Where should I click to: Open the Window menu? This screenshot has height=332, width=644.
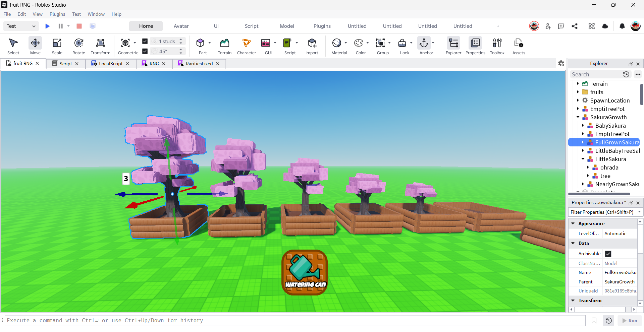pyautogui.click(x=96, y=14)
